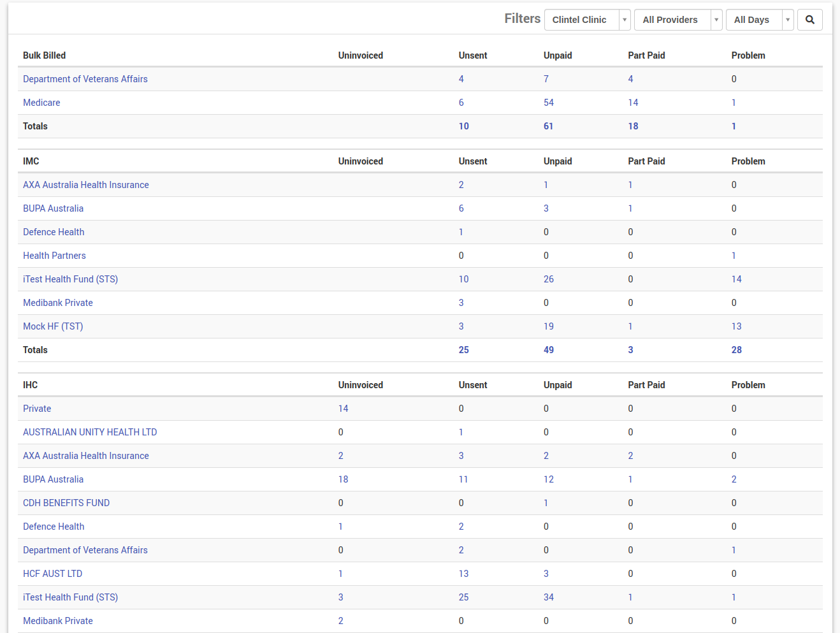Open the Private row link under IHC
The height and width of the screenshot is (633, 840).
click(37, 409)
